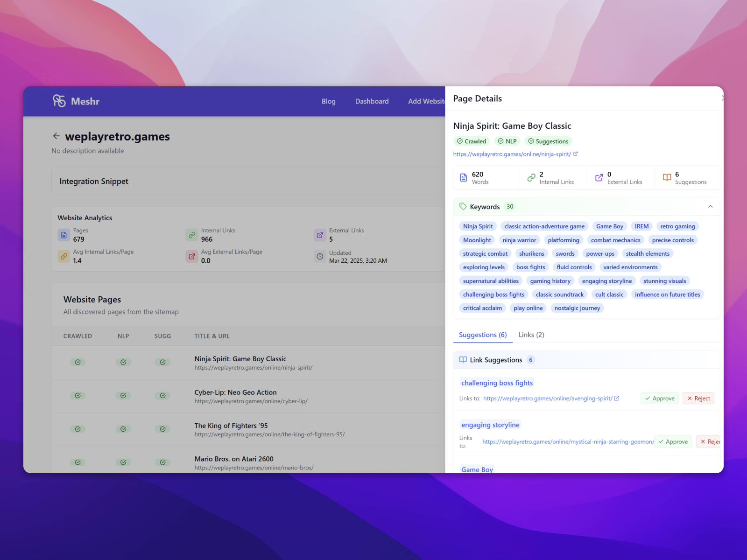Click the 'shurikens' keyword tag
This screenshot has width=747, height=560.
coord(531,253)
